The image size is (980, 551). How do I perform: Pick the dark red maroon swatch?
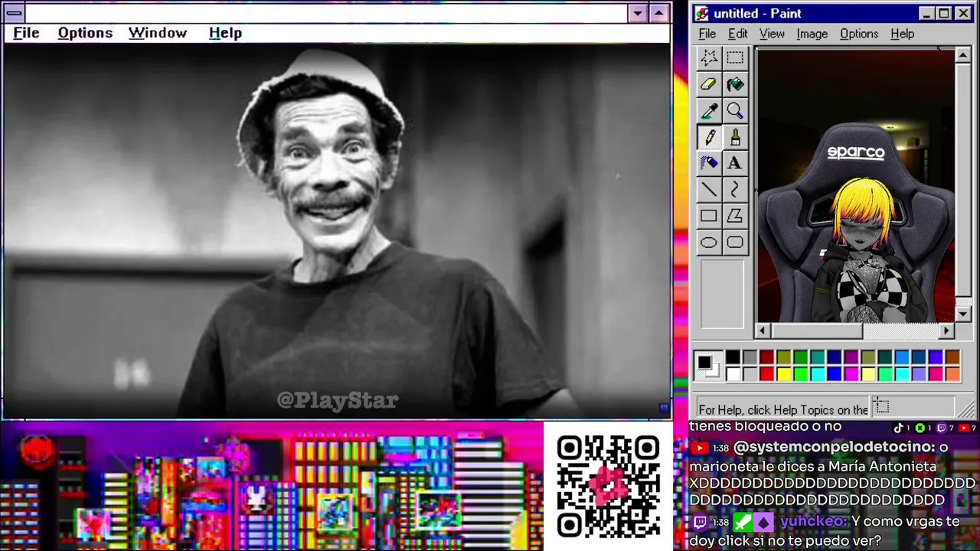click(x=766, y=357)
